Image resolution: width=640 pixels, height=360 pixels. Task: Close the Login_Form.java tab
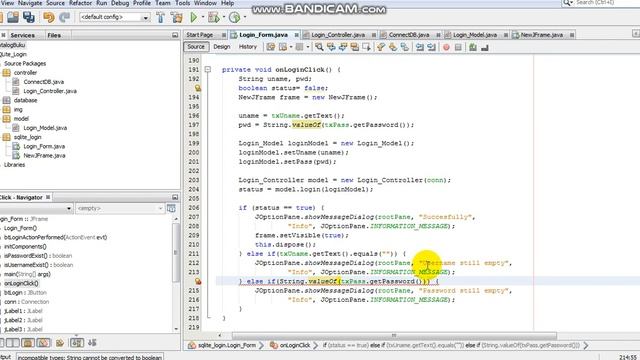click(297, 35)
